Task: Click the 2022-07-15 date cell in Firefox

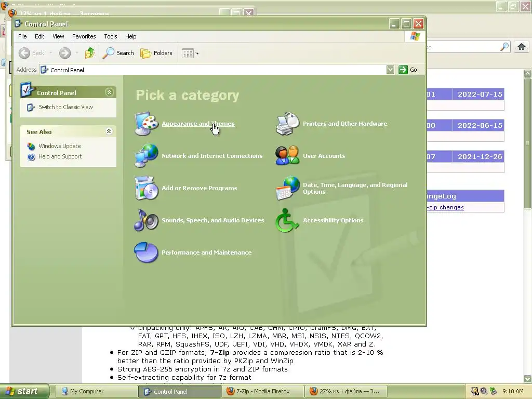Action: [480, 95]
